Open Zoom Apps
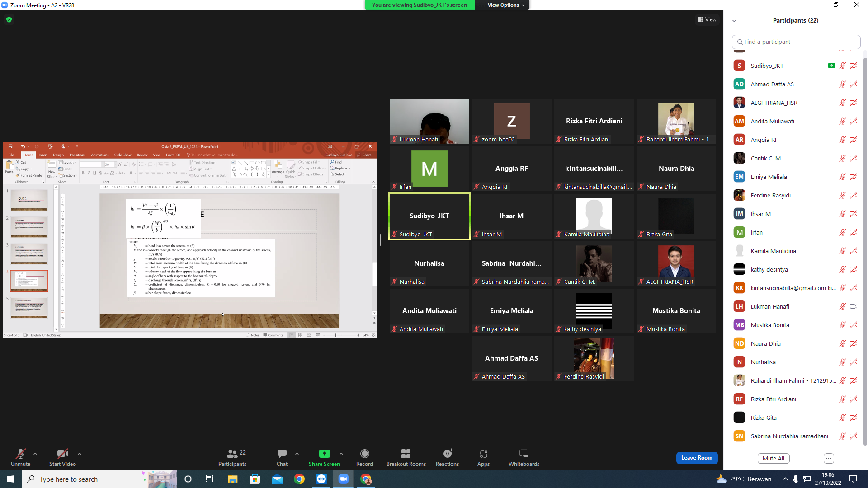The image size is (868, 488). click(x=483, y=457)
